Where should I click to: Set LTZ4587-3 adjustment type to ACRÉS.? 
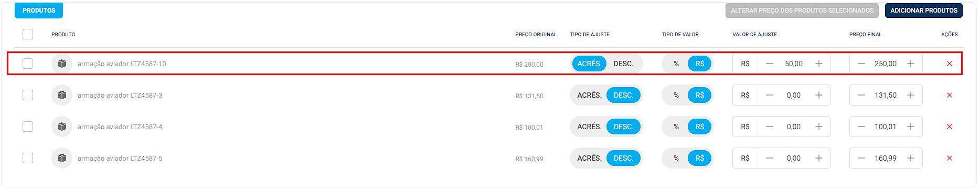point(589,95)
